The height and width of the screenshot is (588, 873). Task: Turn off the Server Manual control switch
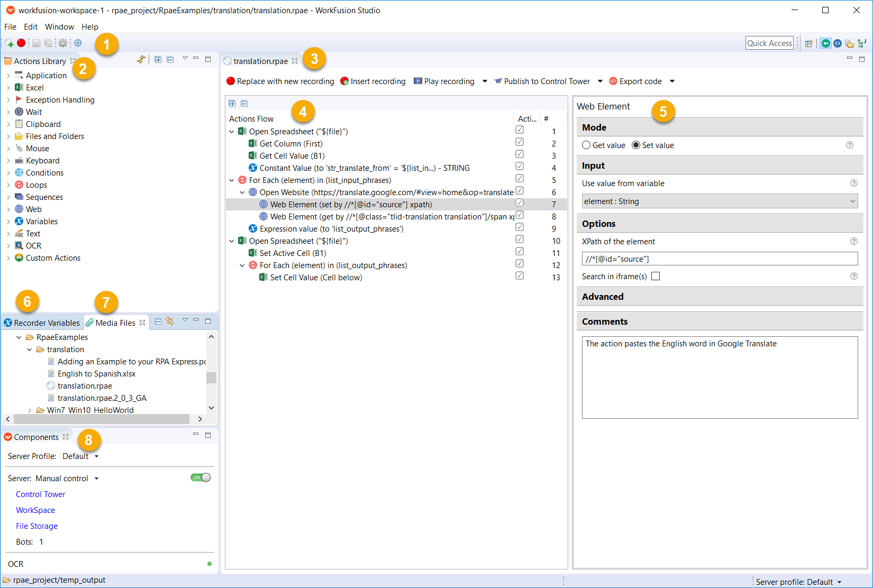coord(201,477)
